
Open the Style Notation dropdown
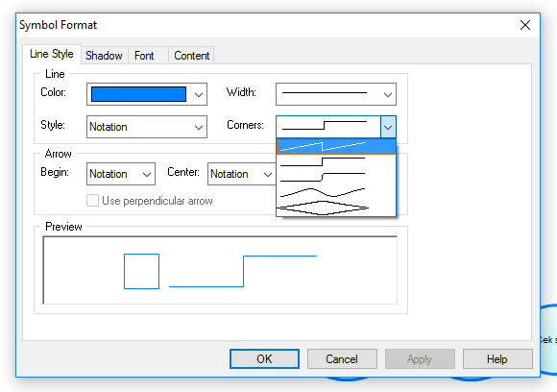[147, 127]
